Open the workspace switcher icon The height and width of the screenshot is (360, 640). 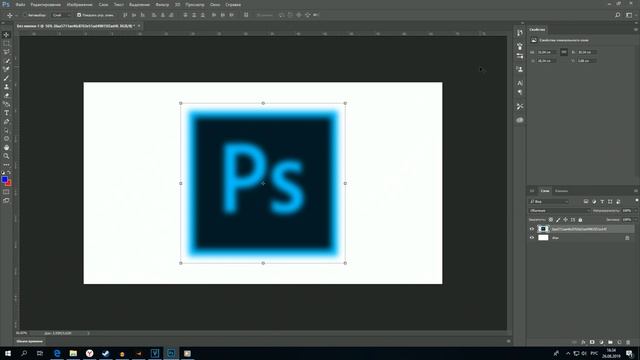tap(629, 15)
